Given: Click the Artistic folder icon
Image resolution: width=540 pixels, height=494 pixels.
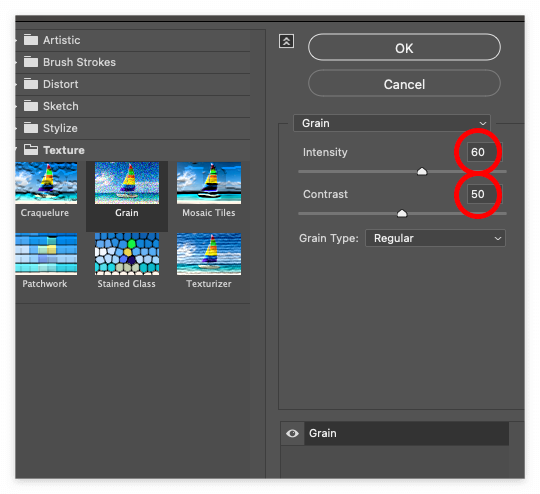Looking at the screenshot, I should (x=31, y=40).
